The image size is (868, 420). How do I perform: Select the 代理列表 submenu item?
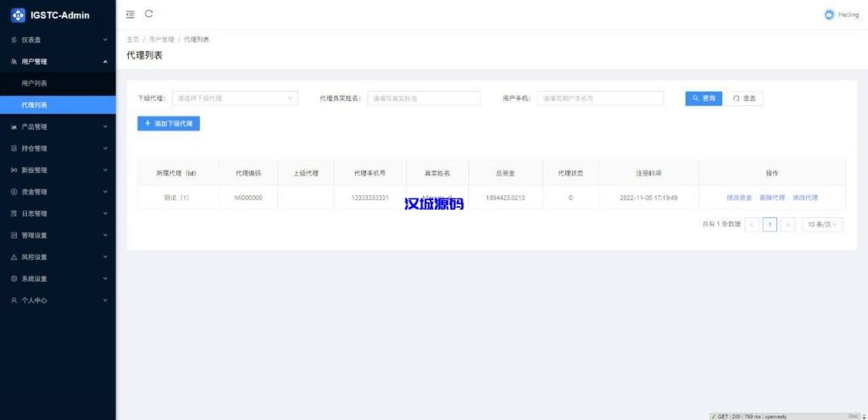[58, 104]
